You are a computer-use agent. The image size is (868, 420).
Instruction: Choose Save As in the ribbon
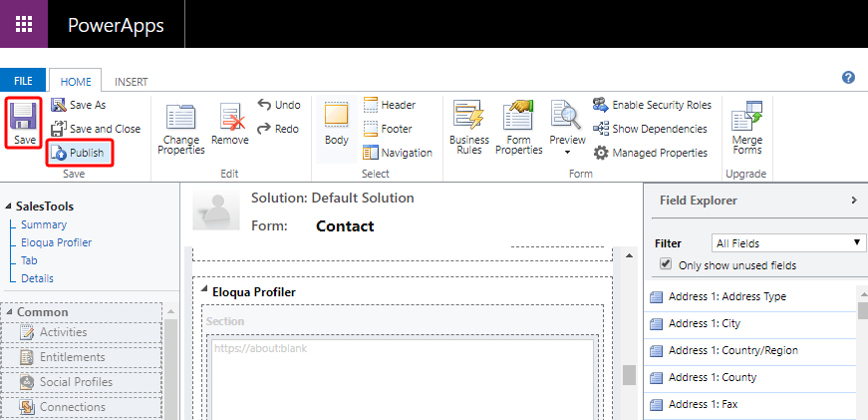tap(78, 105)
